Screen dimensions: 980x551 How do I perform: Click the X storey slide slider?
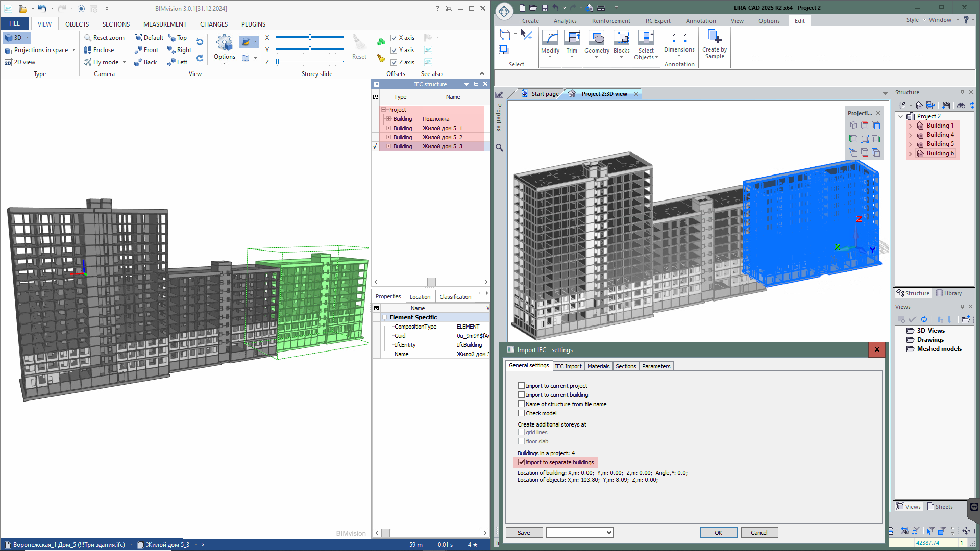click(x=310, y=37)
